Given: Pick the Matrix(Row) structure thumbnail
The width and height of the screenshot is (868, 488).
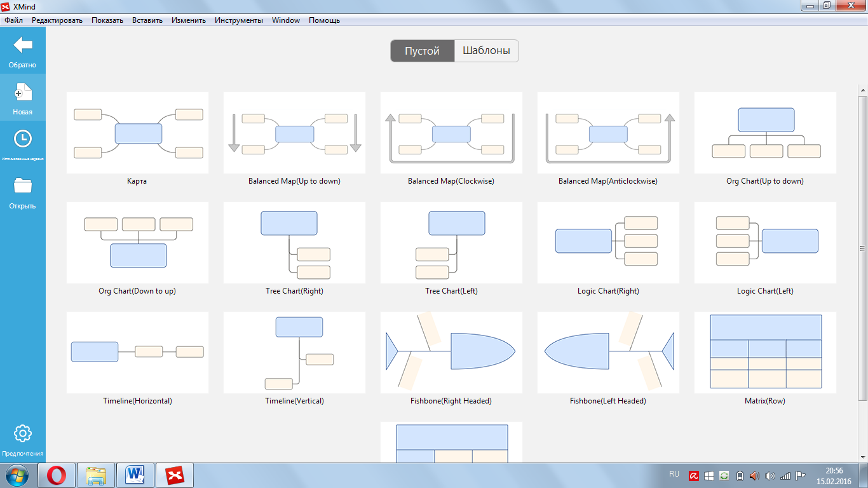Looking at the screenshot, I should tap(765, 353).
